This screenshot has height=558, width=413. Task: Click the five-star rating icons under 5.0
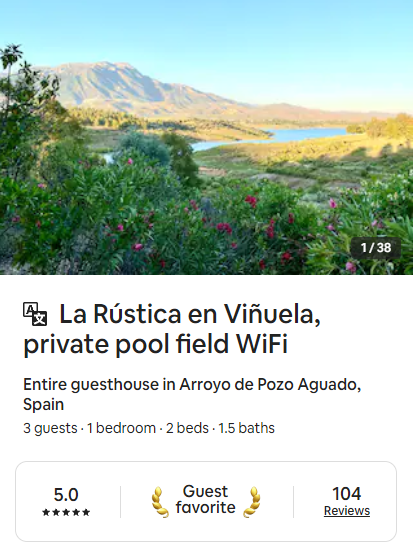click(x=66, y=512)
